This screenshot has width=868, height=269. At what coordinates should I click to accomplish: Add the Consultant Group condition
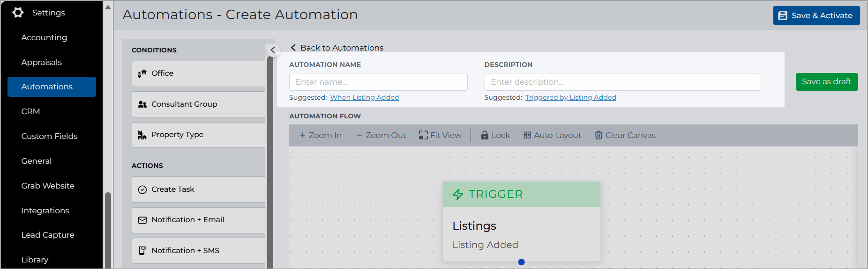click(199, 104)
